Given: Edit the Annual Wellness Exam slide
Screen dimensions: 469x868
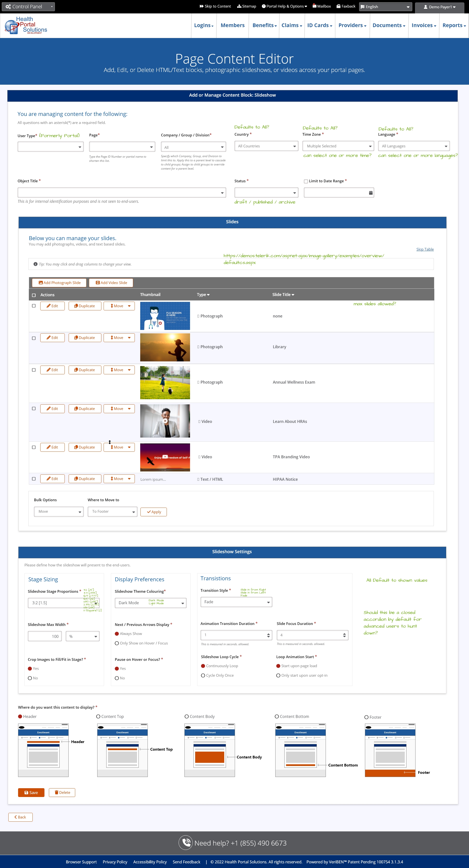Looking at the screenshot, I should pyautogui.click(x=52, y=370).
